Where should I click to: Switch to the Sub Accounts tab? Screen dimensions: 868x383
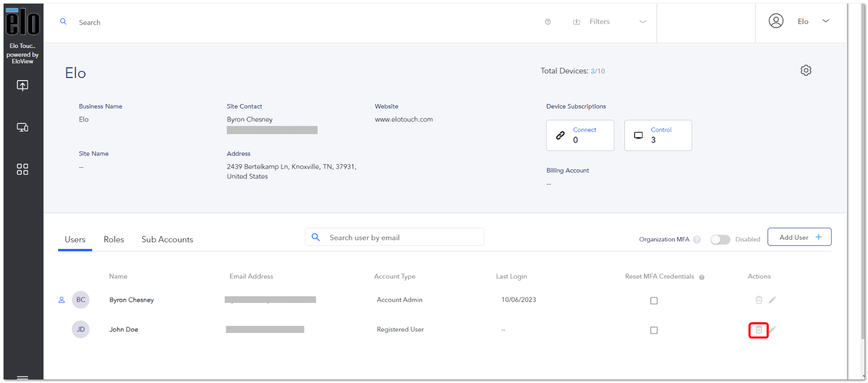tap(167, 240)
